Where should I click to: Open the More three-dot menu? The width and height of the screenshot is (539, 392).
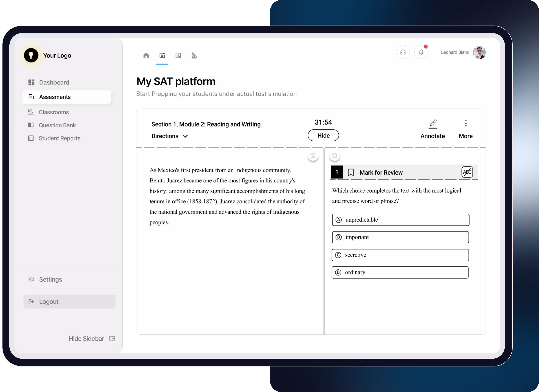point(466,129)
